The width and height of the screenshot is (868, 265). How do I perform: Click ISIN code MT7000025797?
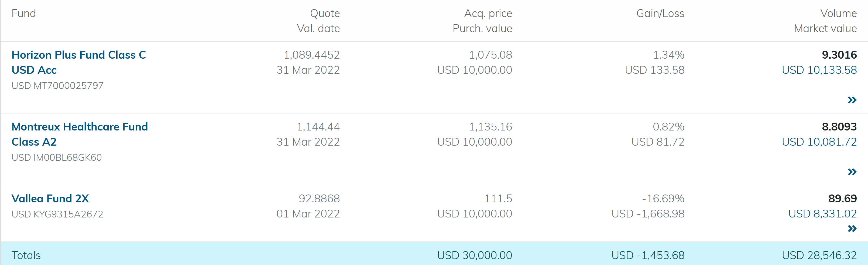pos(68,85)
